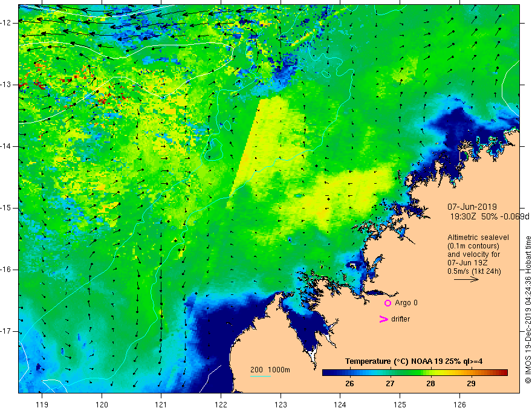Click the longitude label 119
This screenshot has height=411, width=532.
coord(42,404)
